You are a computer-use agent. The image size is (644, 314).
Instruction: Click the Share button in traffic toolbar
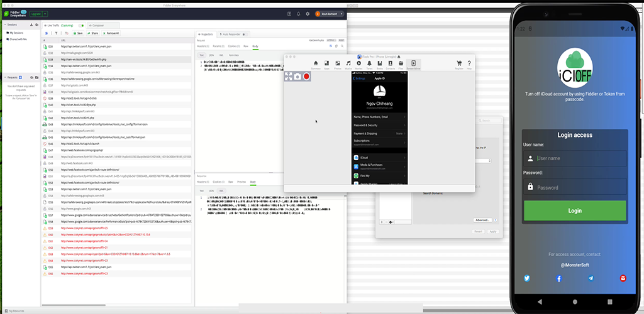(x=92, y=33)
